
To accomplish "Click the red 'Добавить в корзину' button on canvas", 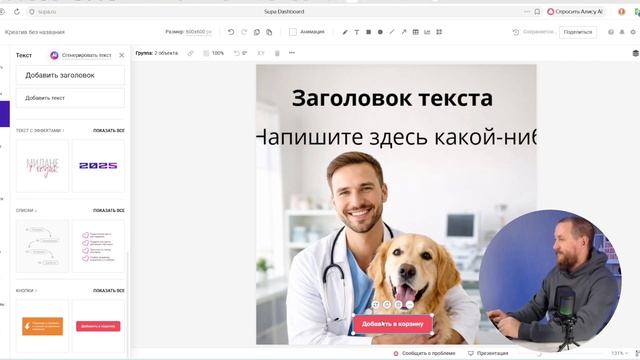I will point(393,324).
